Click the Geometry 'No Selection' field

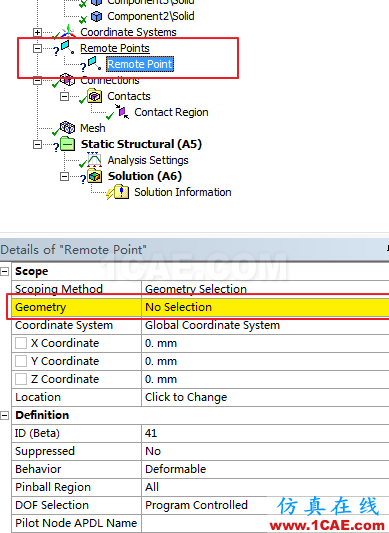tap(265, 307)
